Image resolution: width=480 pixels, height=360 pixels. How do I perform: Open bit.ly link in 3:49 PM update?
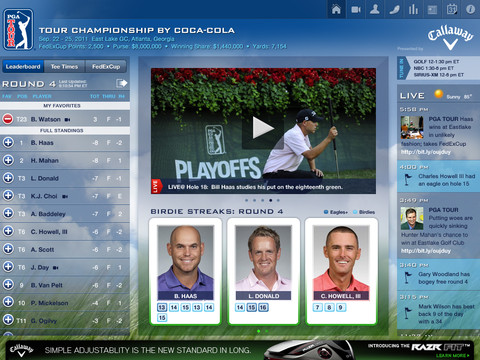pos(426,251)
